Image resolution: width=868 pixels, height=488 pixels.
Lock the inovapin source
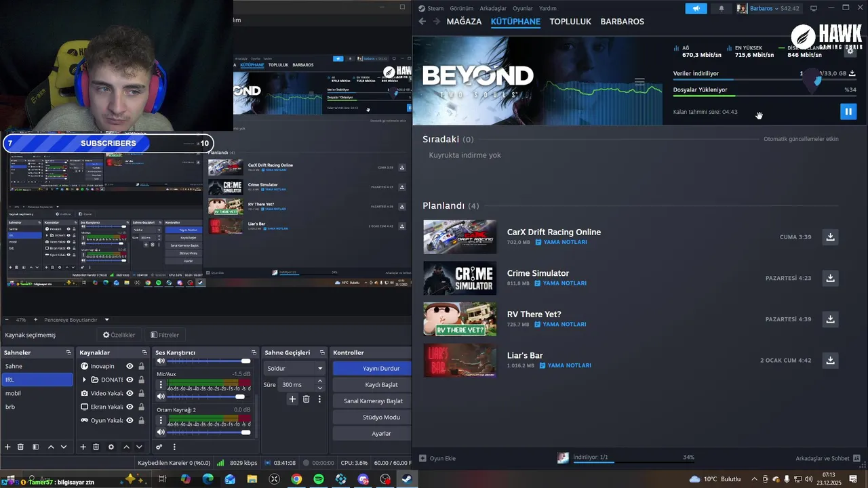[141, 366]
